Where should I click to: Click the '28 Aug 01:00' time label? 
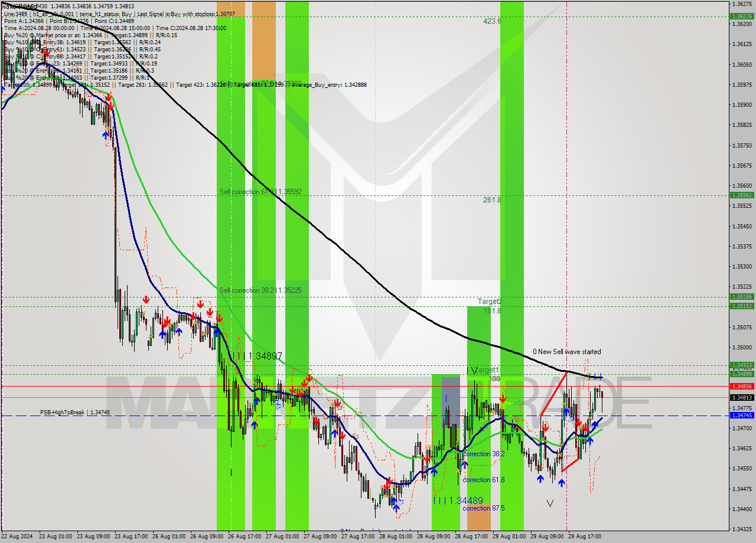pyautogui.click(x=395, y=537)
